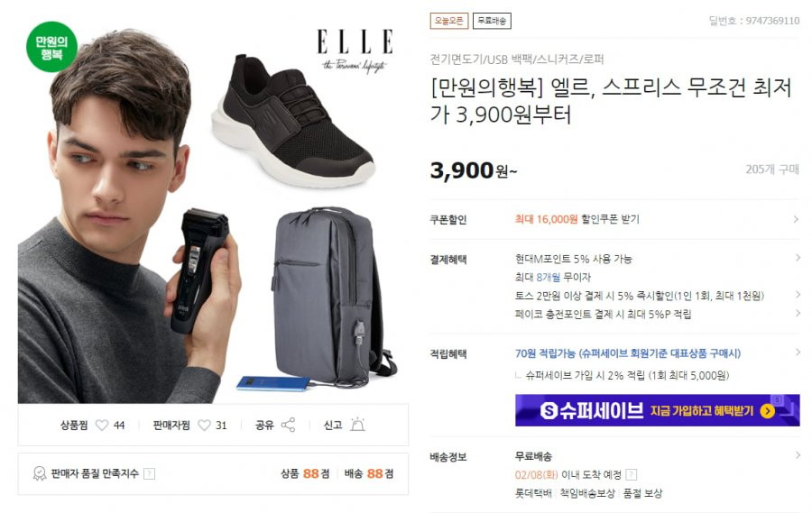Open the 70원 적립가능 reward link

click(x=628, y=353)
